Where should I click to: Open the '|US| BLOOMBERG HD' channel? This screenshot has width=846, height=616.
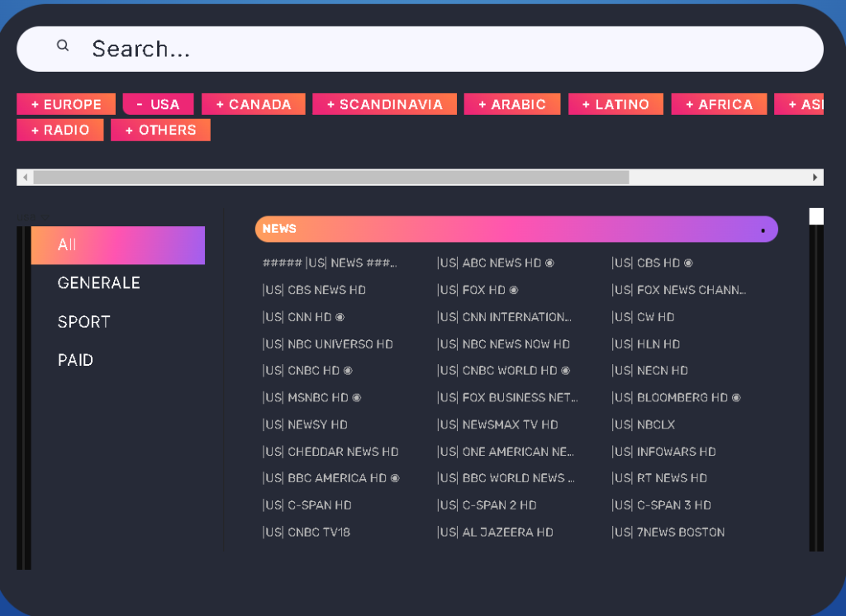pos(676,397)
